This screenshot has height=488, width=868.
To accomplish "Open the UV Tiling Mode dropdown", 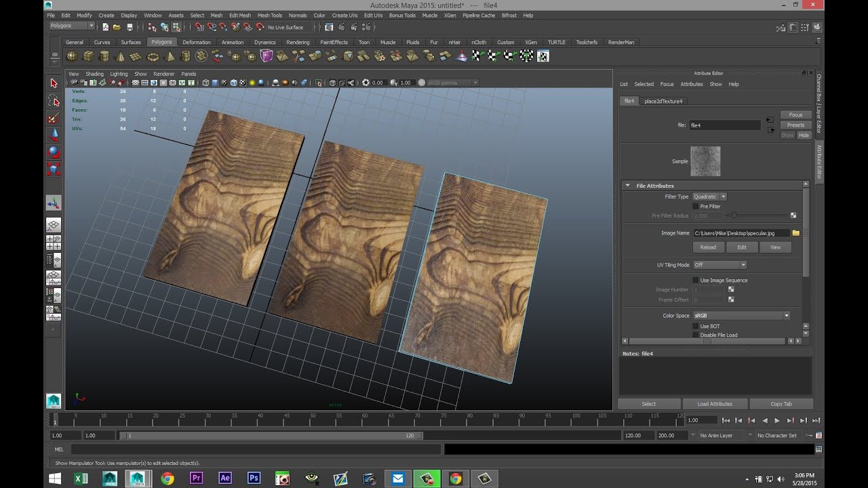I will (719, 265).
